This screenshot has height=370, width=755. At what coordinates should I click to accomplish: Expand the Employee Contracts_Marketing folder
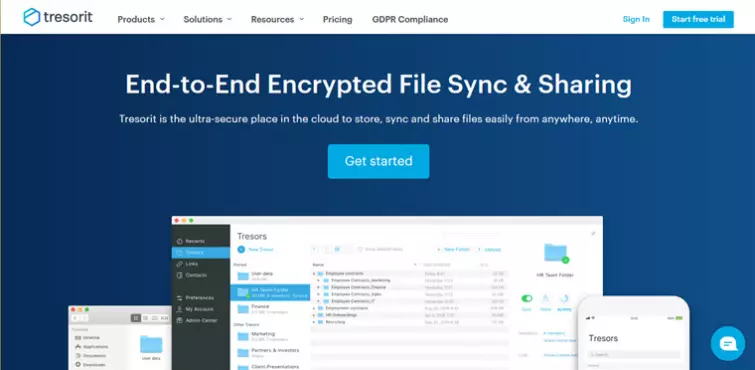coord(318,280)
